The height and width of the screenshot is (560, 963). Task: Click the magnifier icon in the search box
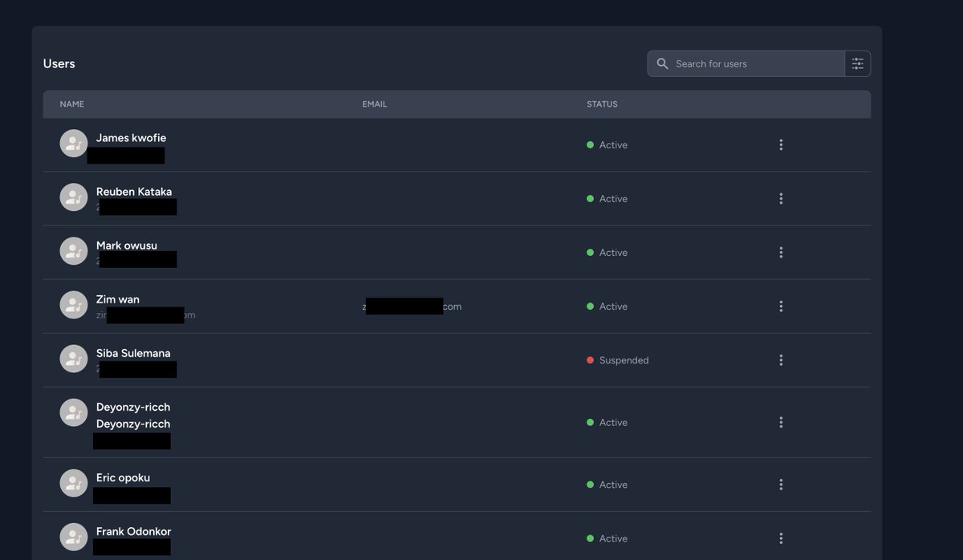tap(663, 63)
